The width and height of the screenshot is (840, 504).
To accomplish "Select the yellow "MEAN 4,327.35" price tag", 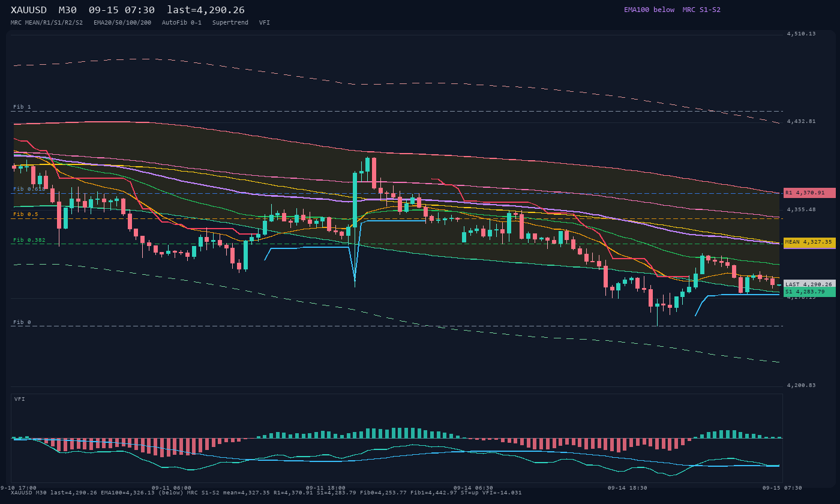I will coord(809,242).
